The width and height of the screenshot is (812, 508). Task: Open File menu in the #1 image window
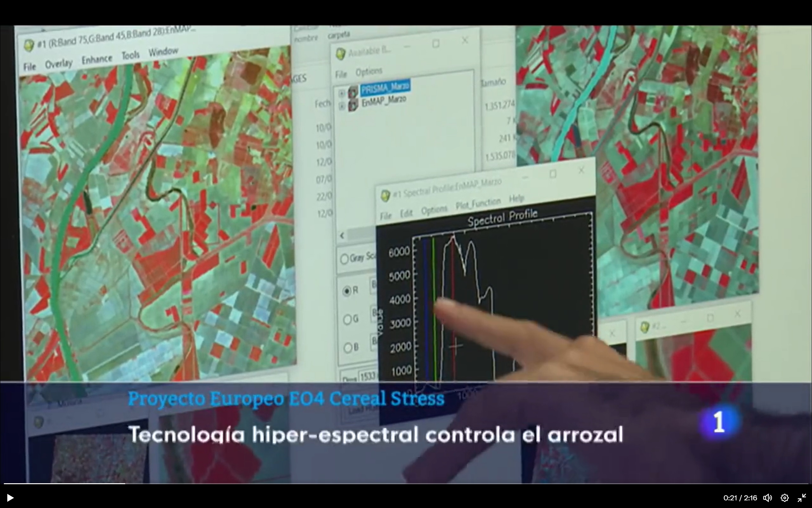[x=29, y=67]
